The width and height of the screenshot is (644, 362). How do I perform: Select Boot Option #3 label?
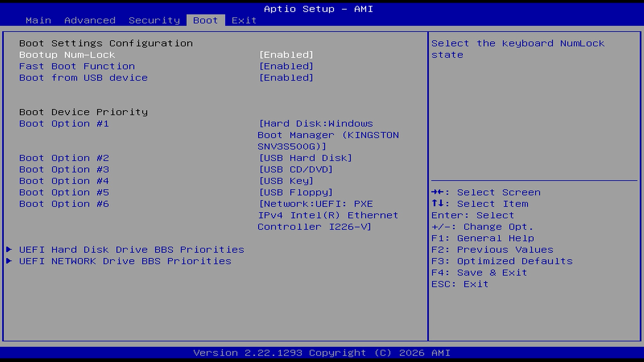coord(64,169)
